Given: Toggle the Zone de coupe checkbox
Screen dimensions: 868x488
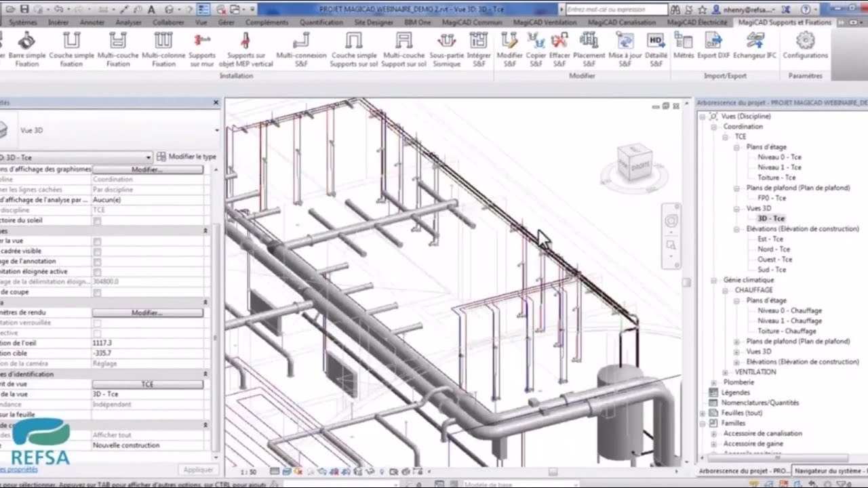Looking at the screenshot, I should point(97,293).
